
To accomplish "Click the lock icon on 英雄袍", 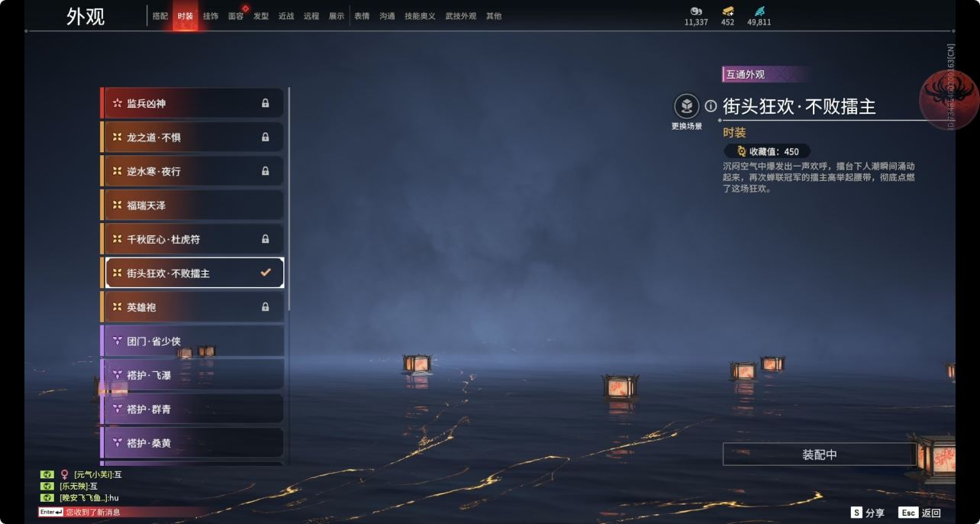I will click(x=266, y=307).
